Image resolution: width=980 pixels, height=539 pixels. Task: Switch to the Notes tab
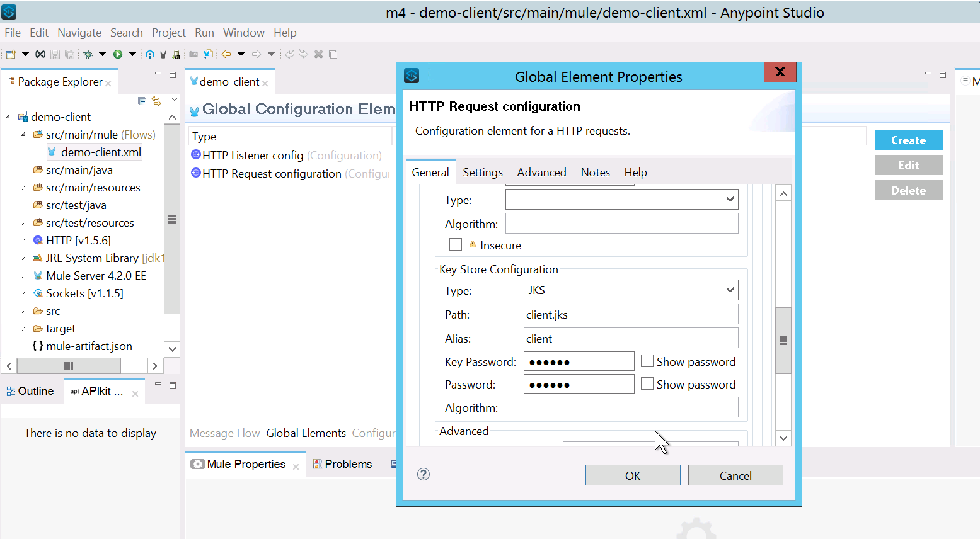click(x=596, y=173)
